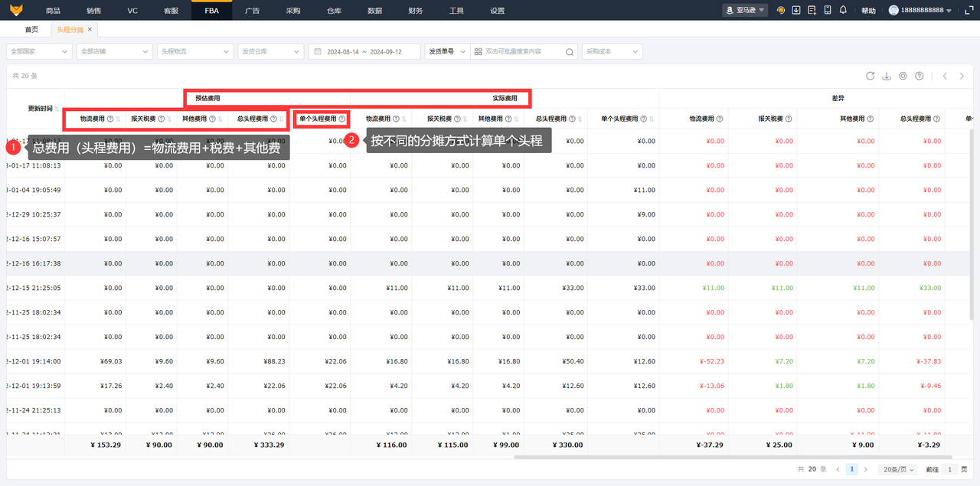Open the 20条/页 page size dropdown

pos(897,469)
